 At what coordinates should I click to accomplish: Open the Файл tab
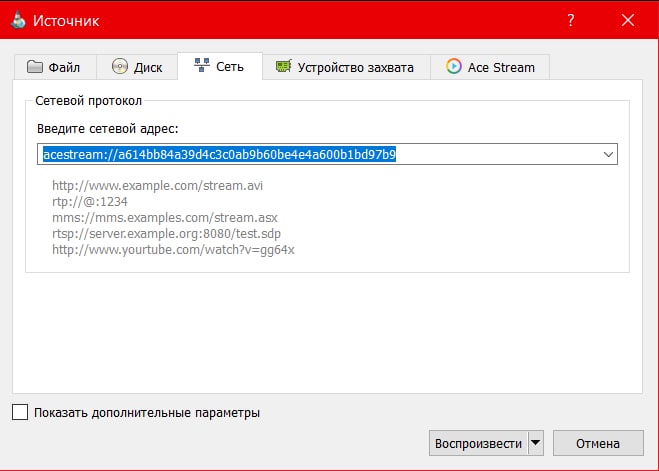55,67
